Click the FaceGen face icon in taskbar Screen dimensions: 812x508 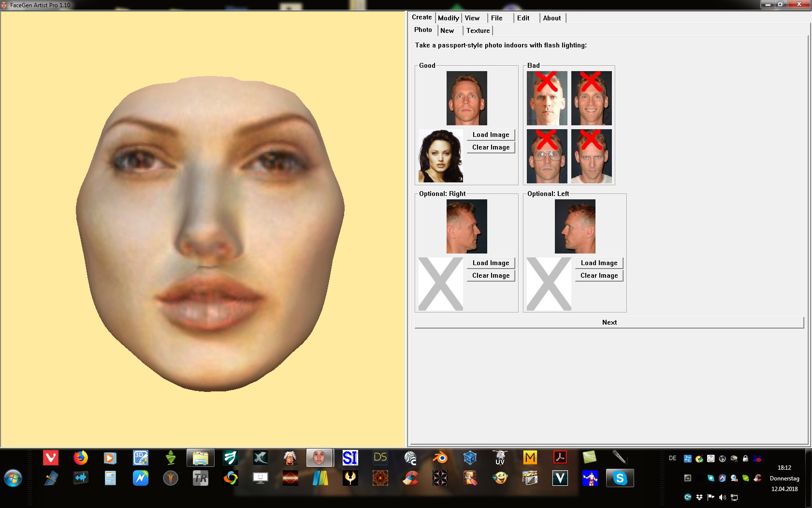(x=319, y=457)
